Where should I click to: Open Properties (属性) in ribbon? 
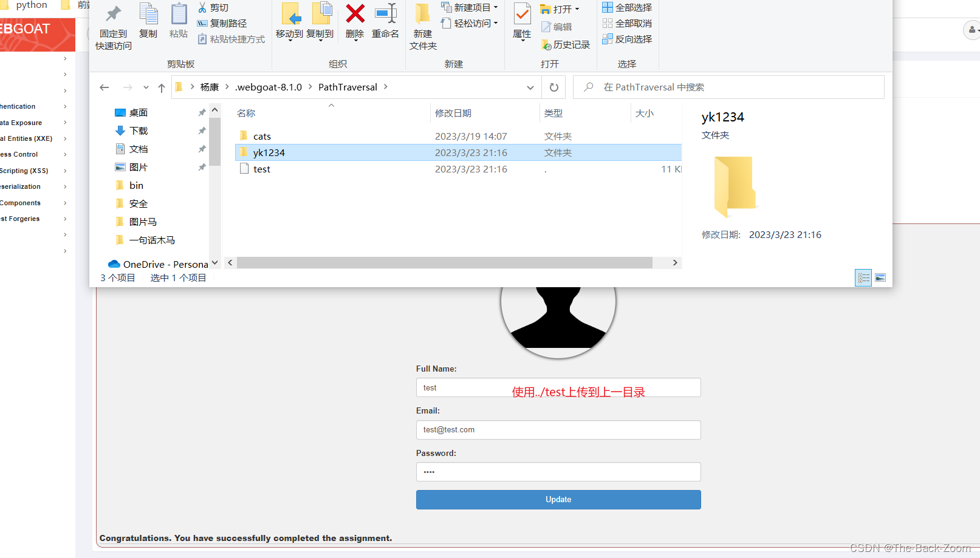522,22
